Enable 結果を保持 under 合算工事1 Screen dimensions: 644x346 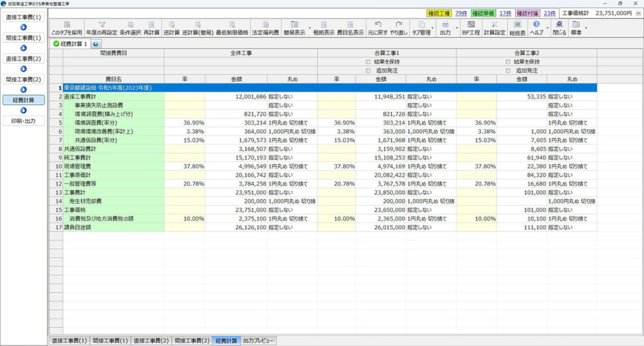(368, 62)
